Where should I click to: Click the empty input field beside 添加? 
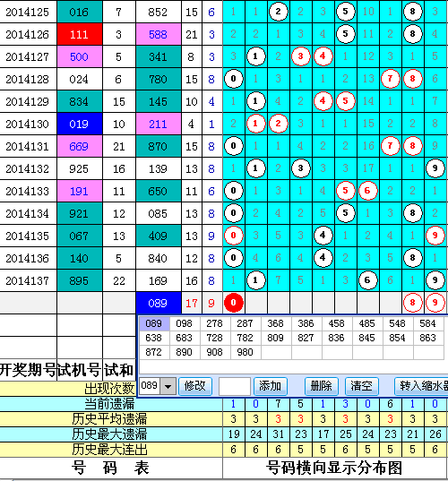point(235,386)
